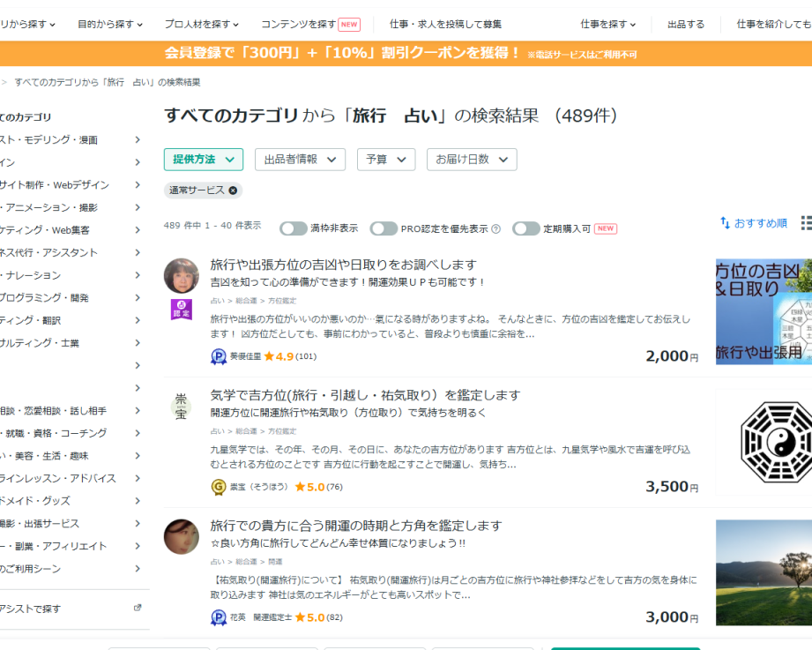Open the external link icon beside アシストで探す
The height and width of the screenshot is (650, 812).
pos(137,609)
